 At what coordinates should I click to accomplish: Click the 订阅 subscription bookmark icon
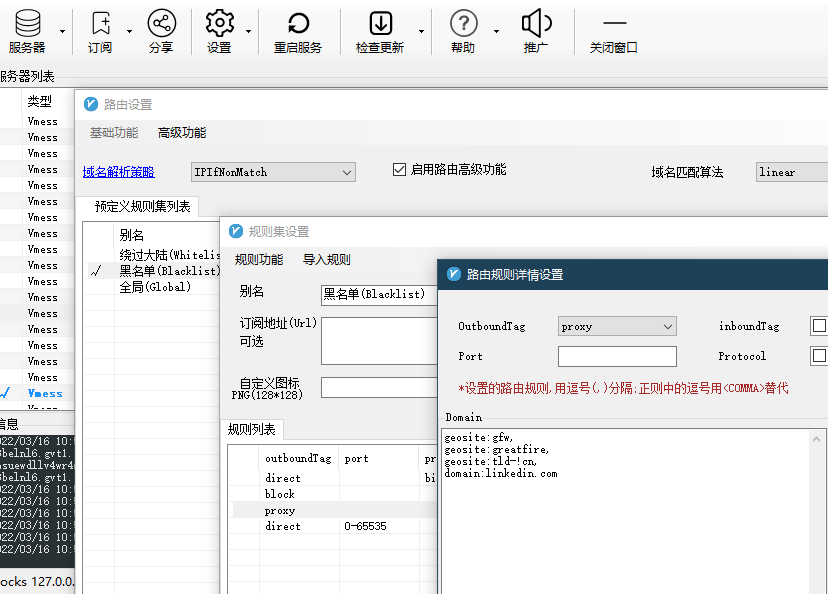coord(100,24)
